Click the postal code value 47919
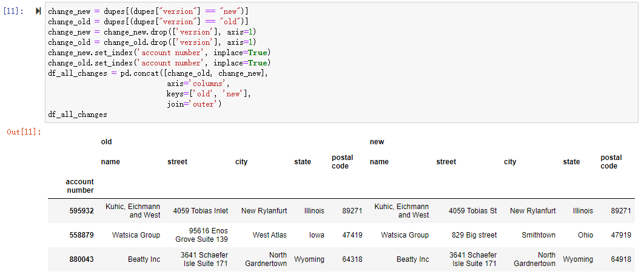The width and height of the screenshot is (644, 280). pyautogui.click(x=621, y=235)
